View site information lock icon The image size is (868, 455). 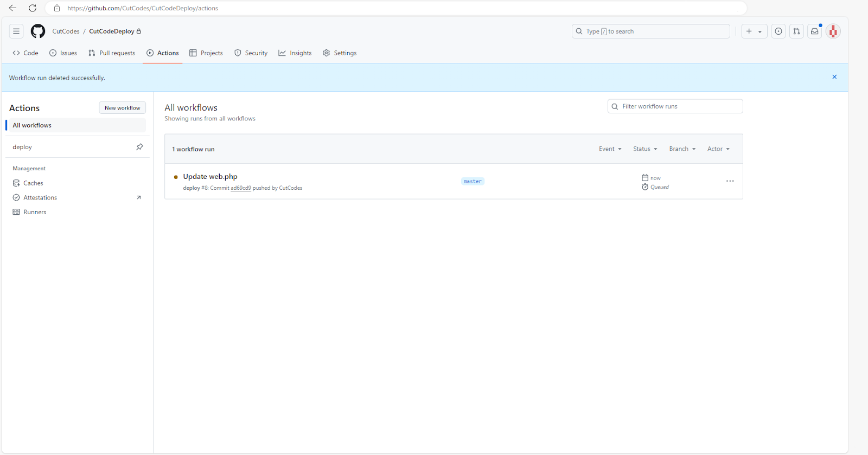(x=57, y=8)
